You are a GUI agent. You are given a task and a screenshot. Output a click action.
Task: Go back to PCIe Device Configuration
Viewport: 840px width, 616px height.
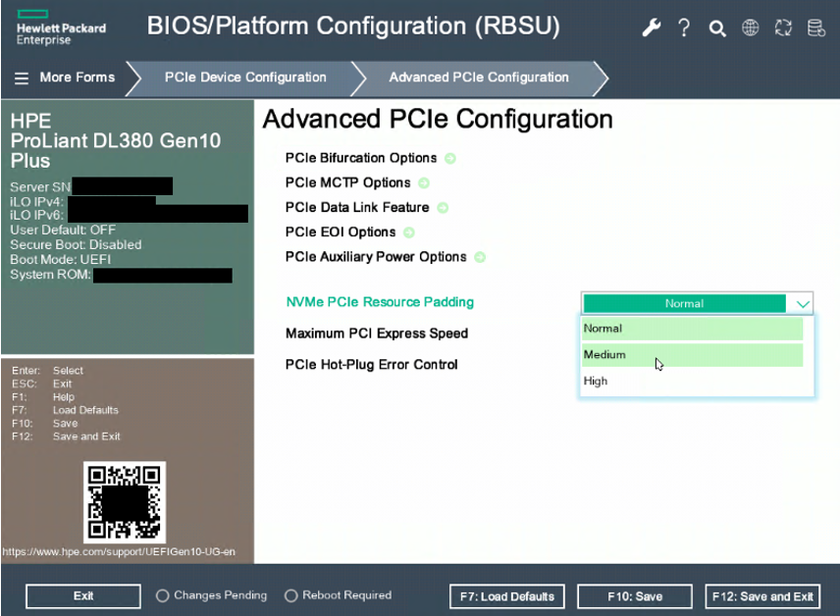[x=244, y=77]
